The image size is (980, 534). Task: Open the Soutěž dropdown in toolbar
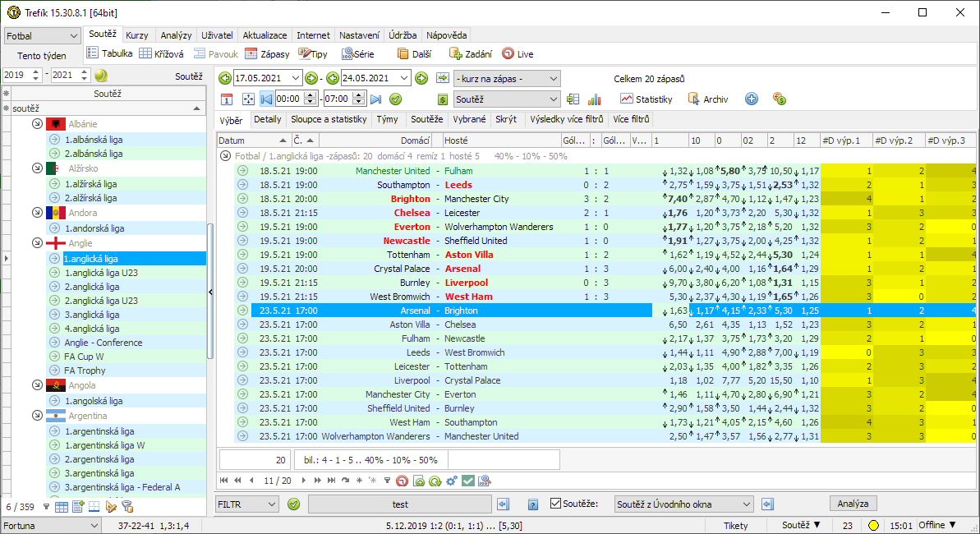(507, 99)
